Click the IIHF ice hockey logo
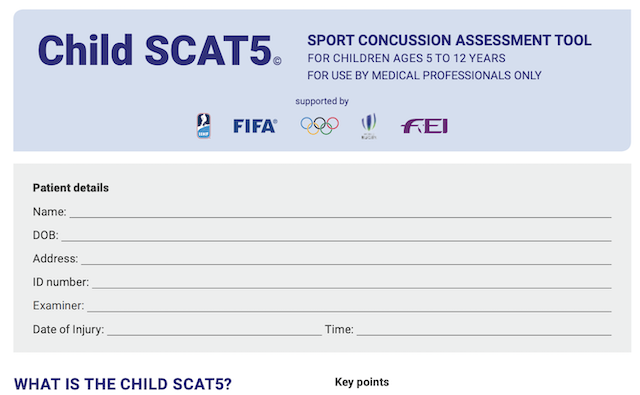The height and width of the screenshot is (395, 640). click(203, 126)
